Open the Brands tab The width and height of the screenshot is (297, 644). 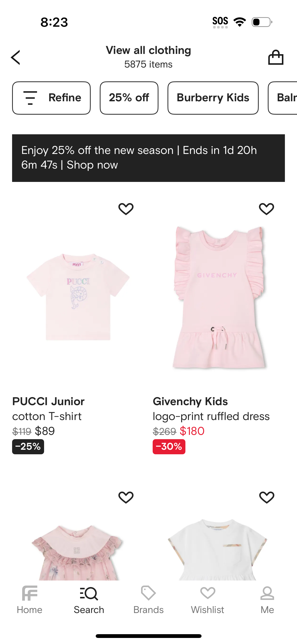pyautogui.click(x=148, y=600)
